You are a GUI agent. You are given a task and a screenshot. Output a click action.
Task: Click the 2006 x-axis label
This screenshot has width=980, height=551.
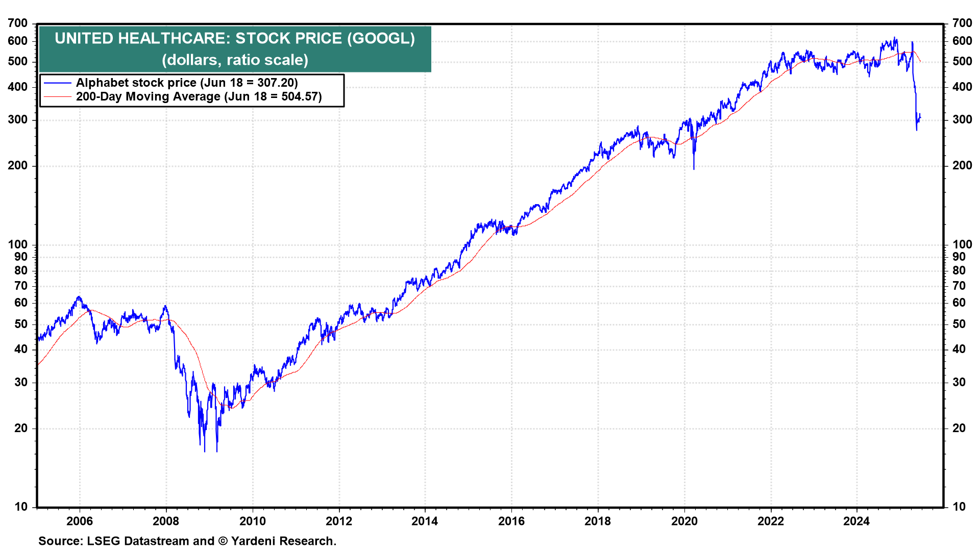(80, 521)
